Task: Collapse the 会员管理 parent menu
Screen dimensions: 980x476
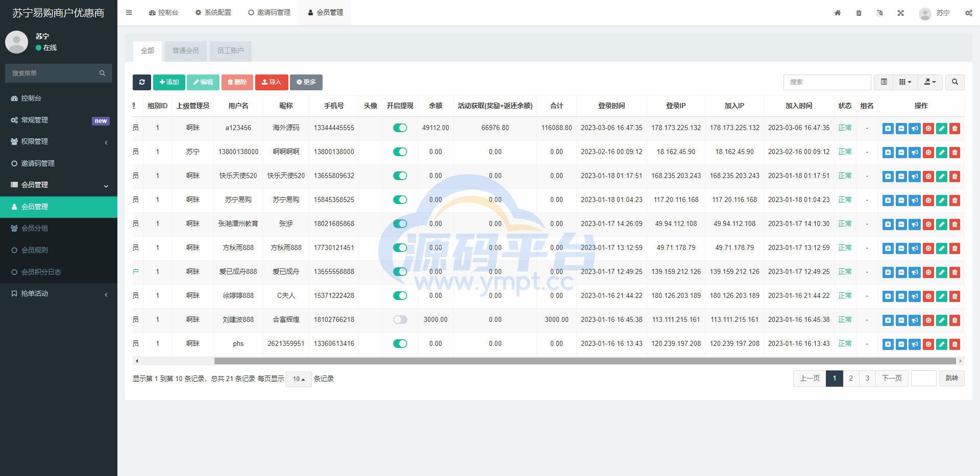Action: point(59,185)
